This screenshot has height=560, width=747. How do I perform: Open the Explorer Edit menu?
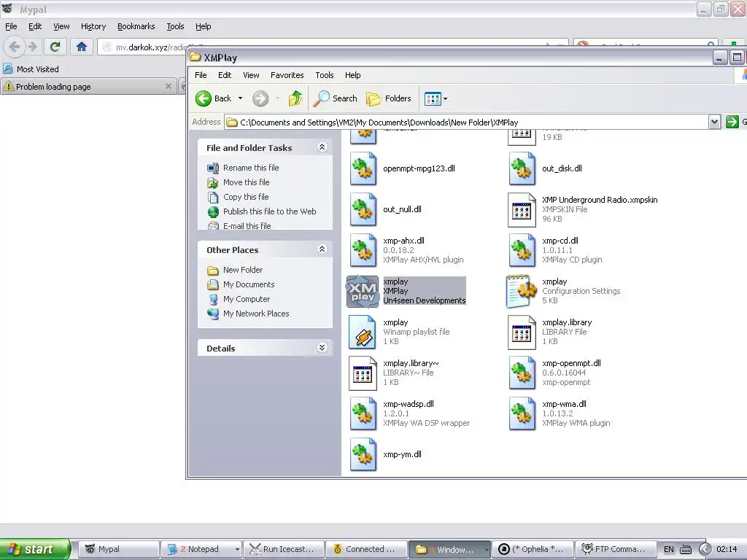pyautogui.click(x=225, y=75)
